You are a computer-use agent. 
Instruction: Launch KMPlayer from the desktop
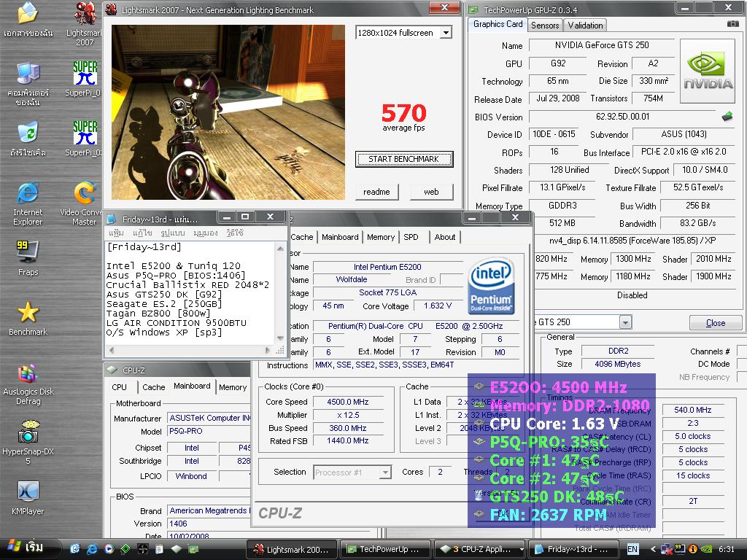tap(28, 498)
